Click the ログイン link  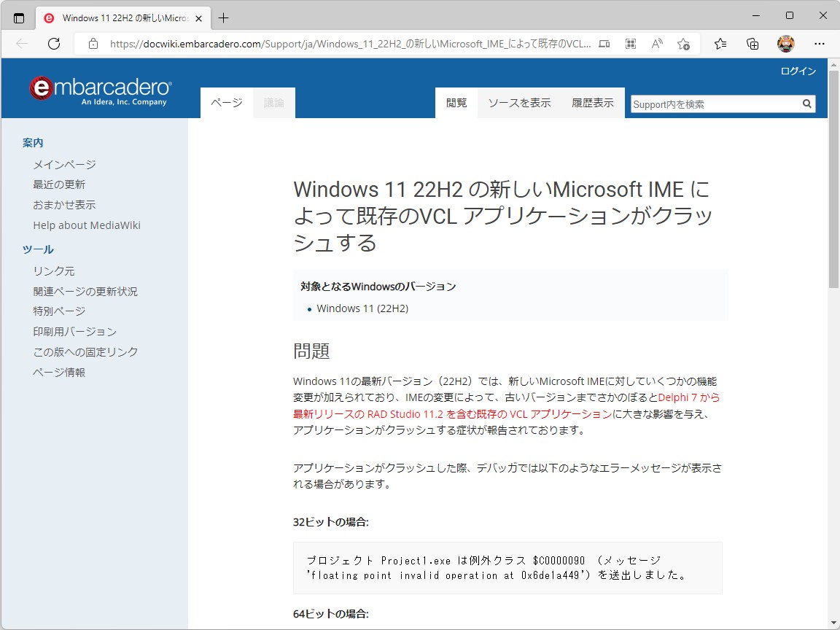tap(798, 71)
